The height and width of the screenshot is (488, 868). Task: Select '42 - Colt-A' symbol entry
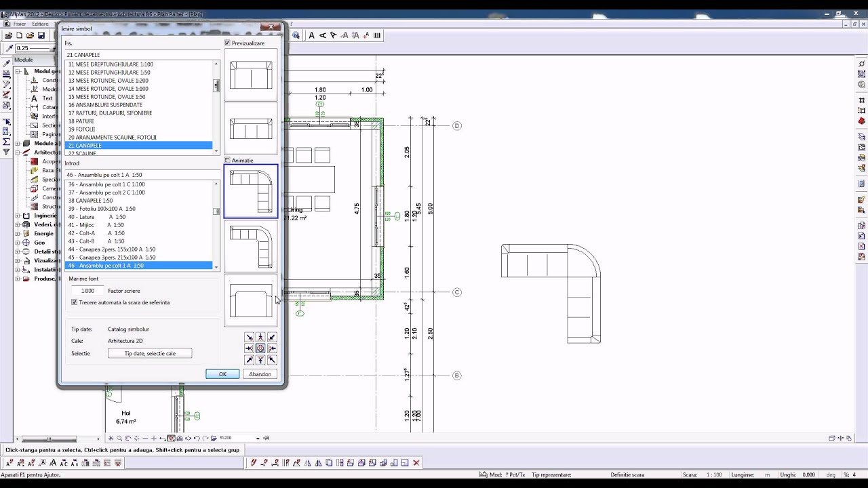point(139,233)
